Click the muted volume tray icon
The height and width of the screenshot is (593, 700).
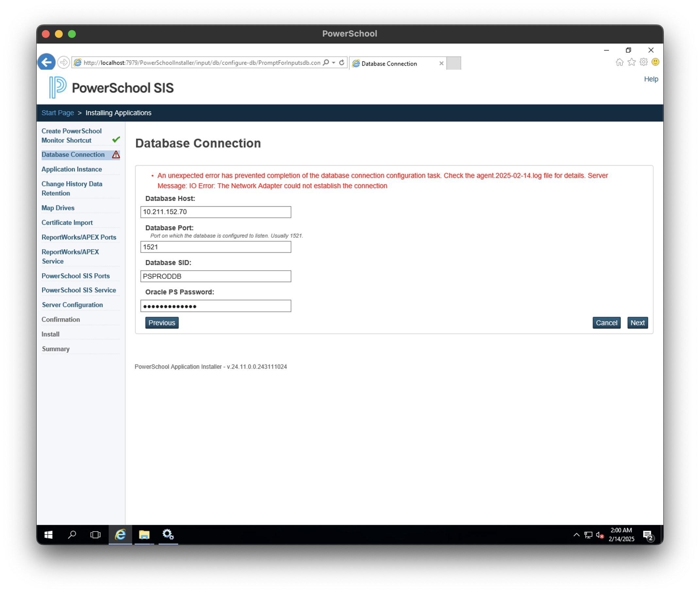click(x=599, y=535)
